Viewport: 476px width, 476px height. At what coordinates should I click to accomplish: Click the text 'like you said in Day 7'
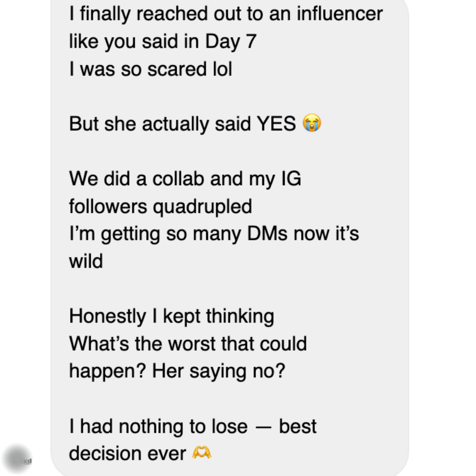[x=163, y=41]
